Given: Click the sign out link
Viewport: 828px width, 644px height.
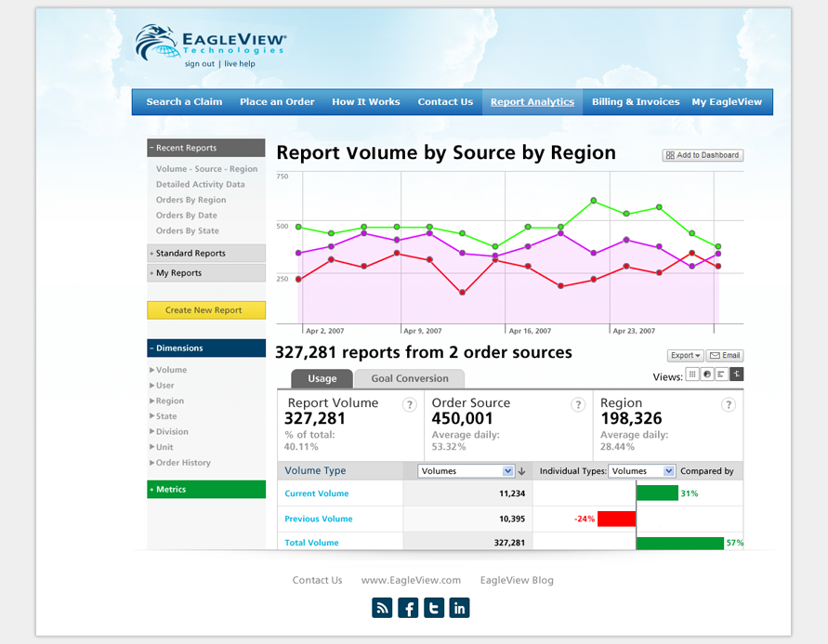Looking at the screenshot, I should [x=200, y=64].
